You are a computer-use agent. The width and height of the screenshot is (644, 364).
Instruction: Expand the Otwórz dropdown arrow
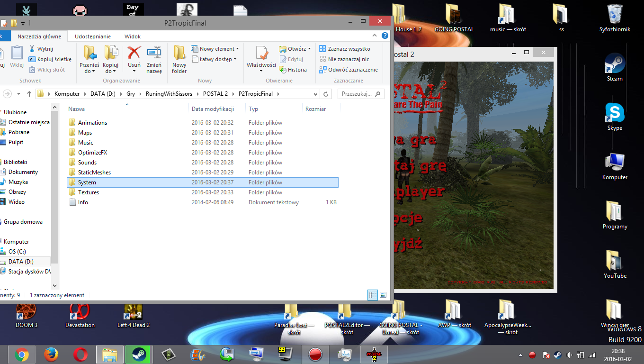click(309, 49)
